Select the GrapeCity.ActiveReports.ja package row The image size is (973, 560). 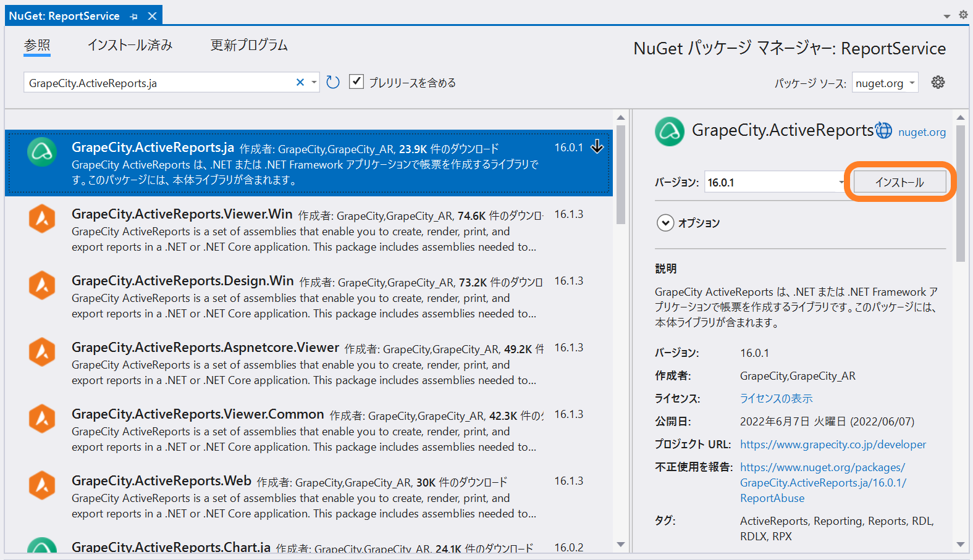pyautogui.click(x=308, y=163)
